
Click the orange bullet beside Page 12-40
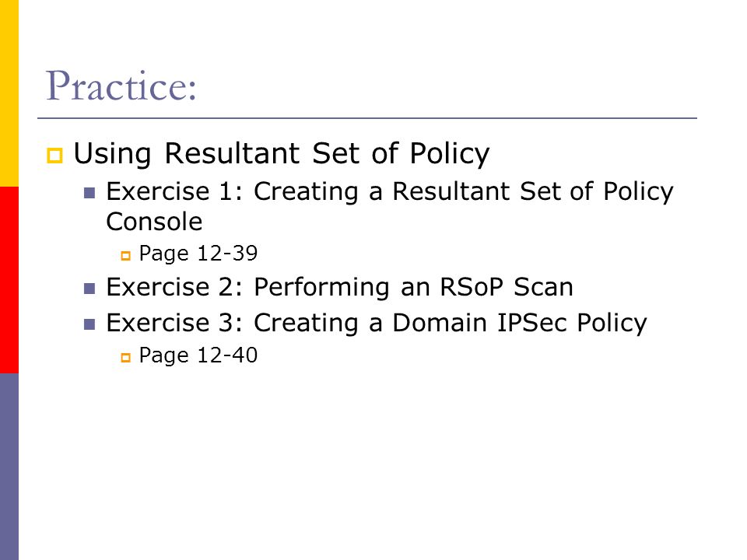point(126,358)
